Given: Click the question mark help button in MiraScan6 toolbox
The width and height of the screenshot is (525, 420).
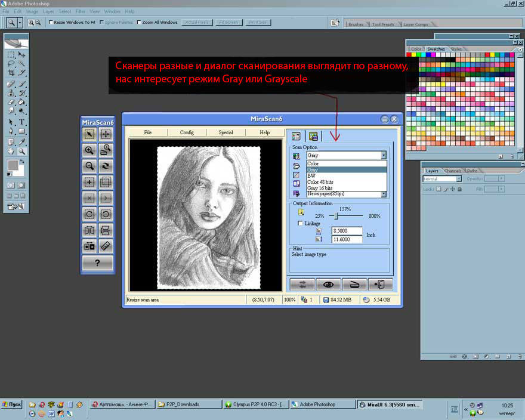Looking at the screenshot, I should (x=97, y=263).
